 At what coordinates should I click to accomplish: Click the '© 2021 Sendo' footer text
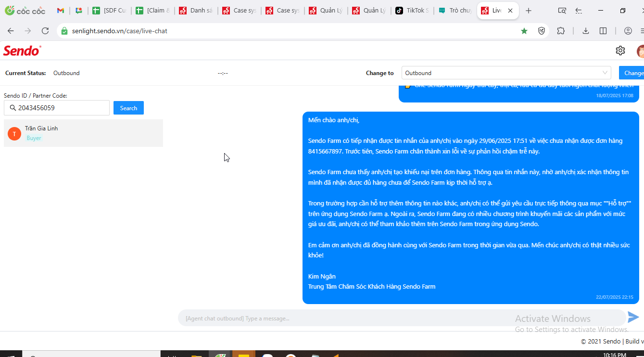click(601, 341)
